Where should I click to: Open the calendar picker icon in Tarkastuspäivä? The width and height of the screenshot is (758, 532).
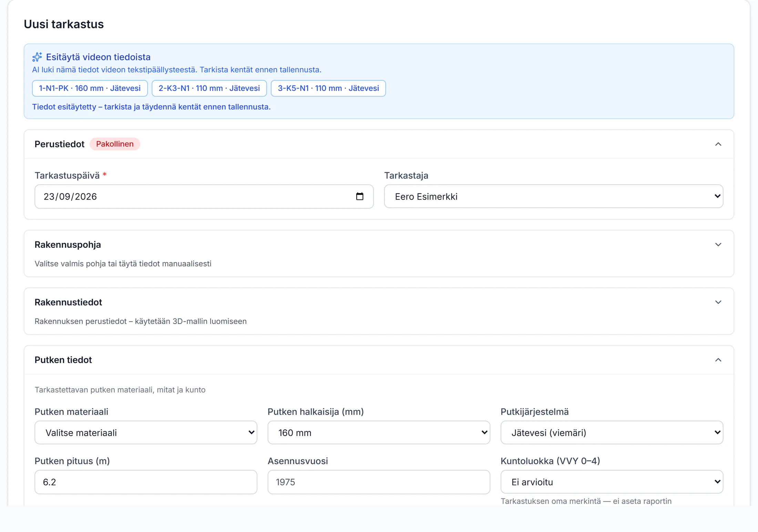click(360, 196)
